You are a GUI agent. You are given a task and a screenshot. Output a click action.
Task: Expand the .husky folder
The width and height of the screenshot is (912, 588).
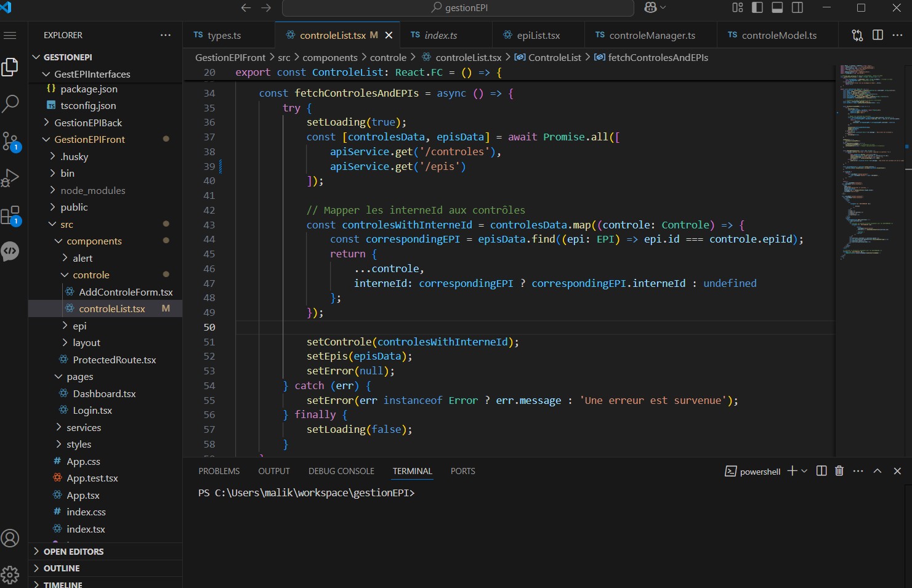tap(105, 156)
